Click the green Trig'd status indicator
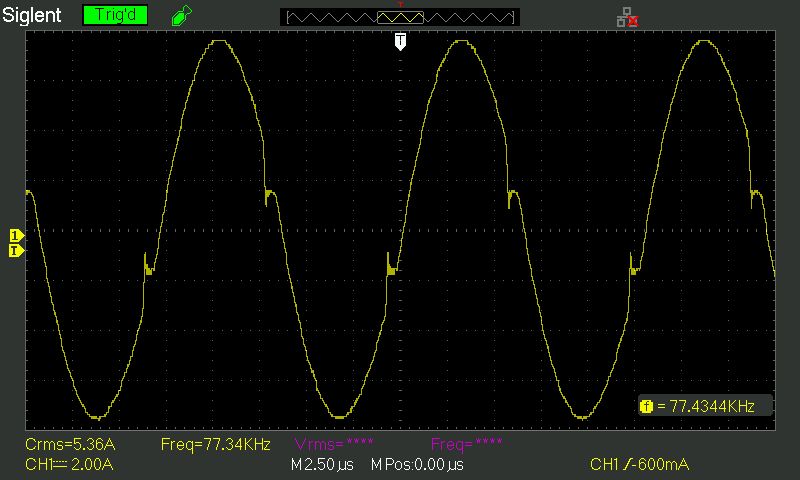The image size is (800, 480). (x=115, y=15)
